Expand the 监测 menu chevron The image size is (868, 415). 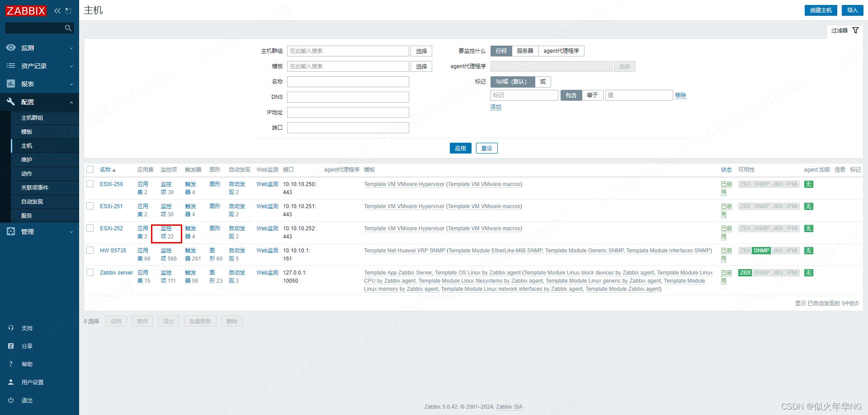(x=71, y=48)
